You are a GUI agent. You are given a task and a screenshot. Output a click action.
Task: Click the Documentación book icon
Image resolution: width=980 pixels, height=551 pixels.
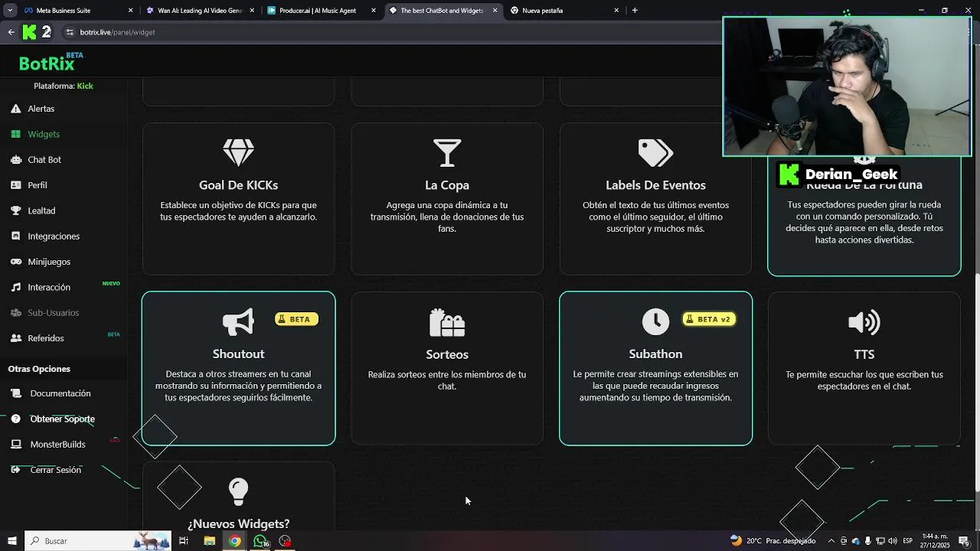15,393
